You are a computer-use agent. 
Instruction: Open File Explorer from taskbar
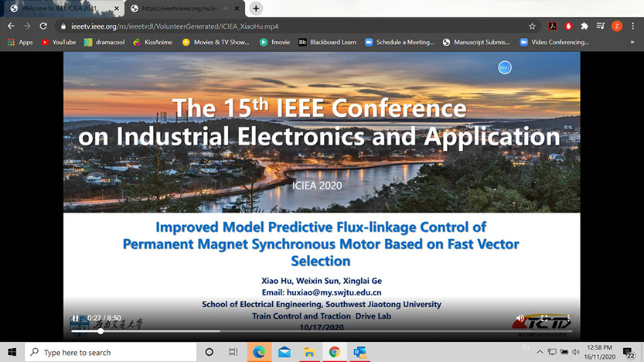(x=309, y=352)
